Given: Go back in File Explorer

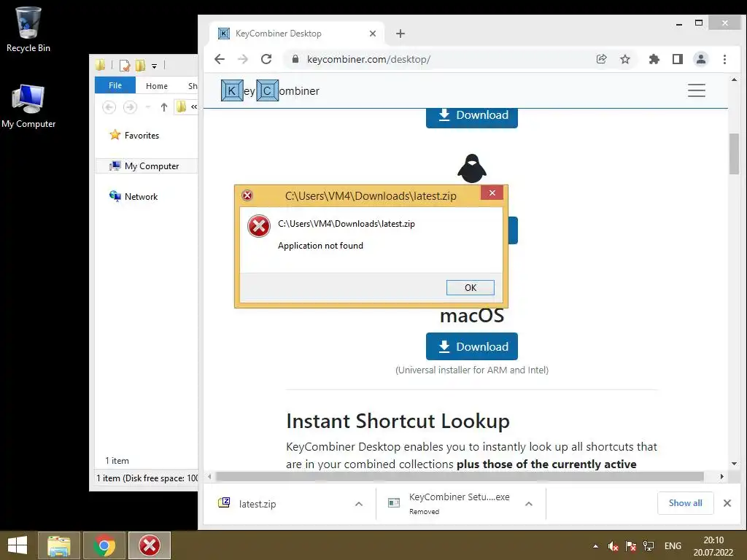Looking at the screenshot, I should [109, 107].
